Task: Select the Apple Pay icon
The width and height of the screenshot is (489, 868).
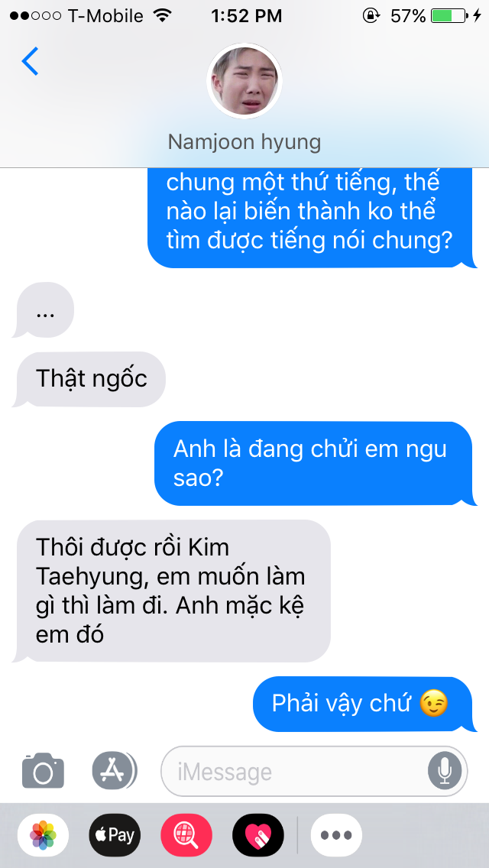Action: coord(115,835)
